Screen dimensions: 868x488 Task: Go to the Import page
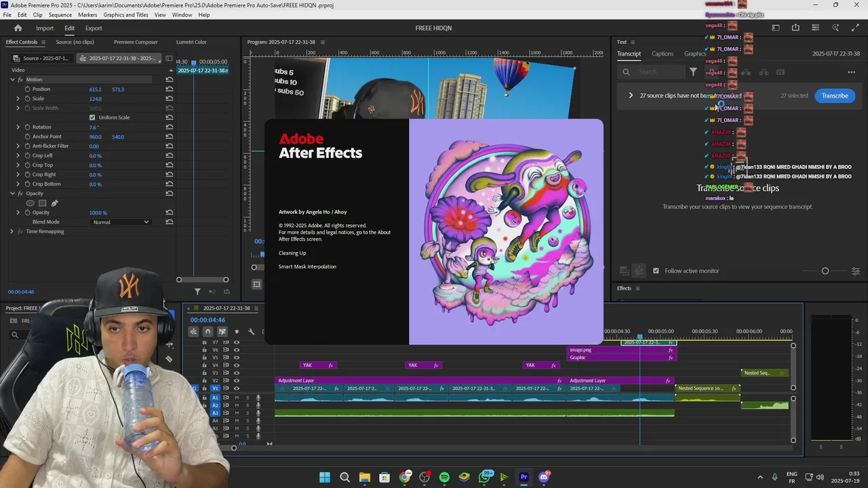coord(45,28)
